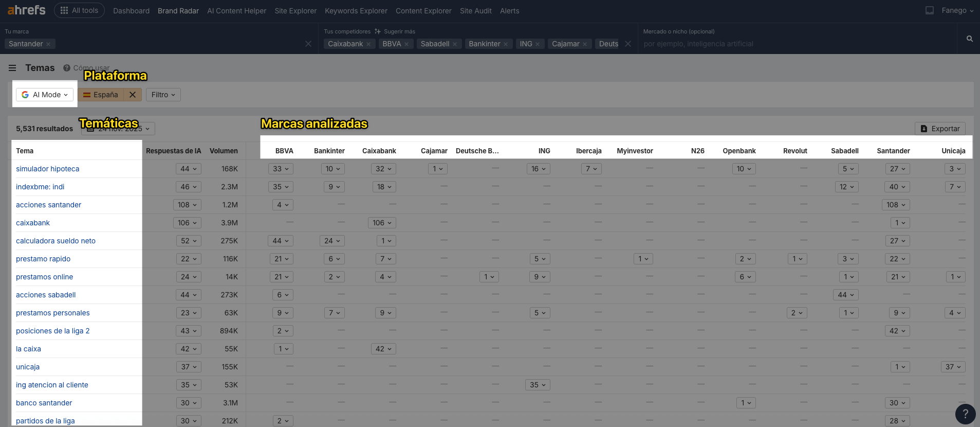Click the display mode icon beside Fanego
The height and width of the screenshot is (427, 980).
(930, 10)
